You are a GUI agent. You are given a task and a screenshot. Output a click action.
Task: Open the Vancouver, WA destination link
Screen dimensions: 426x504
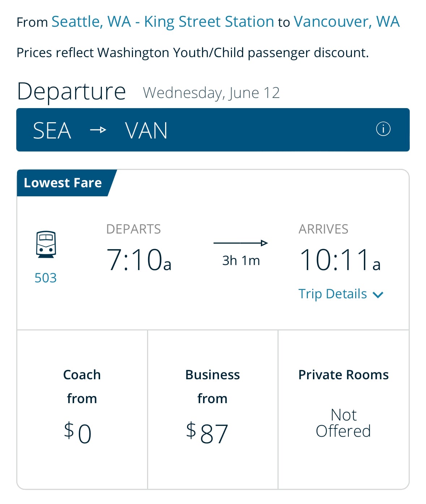click(x=347, y=22)
